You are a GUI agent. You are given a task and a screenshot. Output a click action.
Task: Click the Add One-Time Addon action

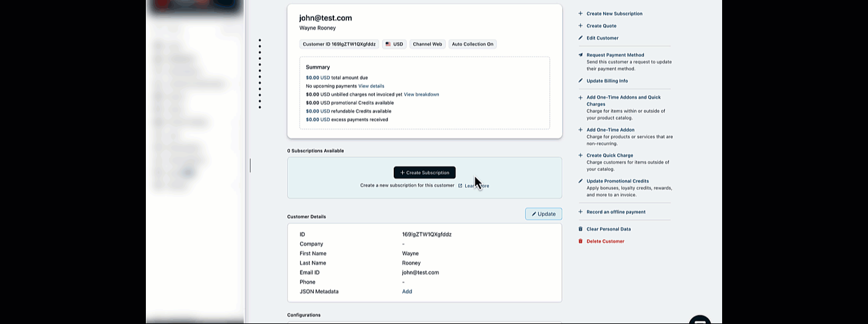click(x=610, y=130)
